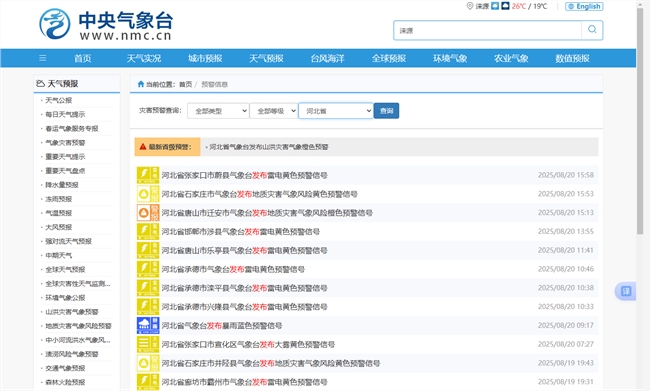650x391 pixels.
Task: Open 天气实况 navigation item
Action: click(x=144, y=58)
